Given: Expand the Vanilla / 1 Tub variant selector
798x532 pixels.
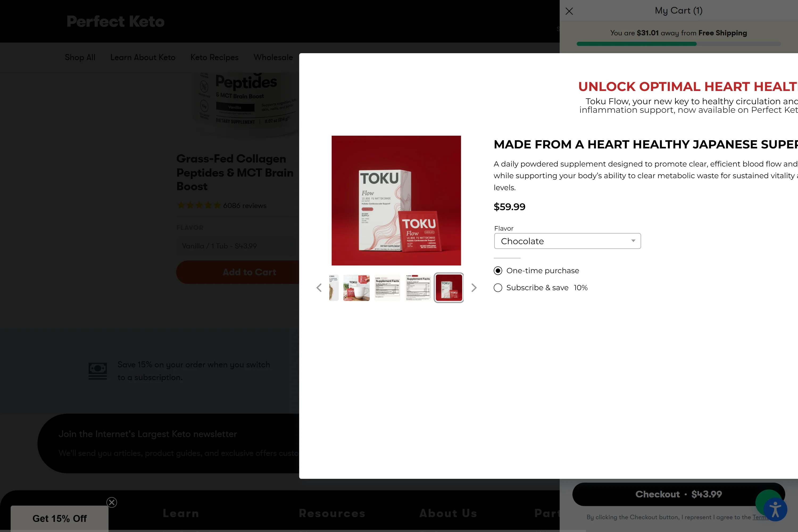Looking at the screenshot, I should tap(238, 246).
